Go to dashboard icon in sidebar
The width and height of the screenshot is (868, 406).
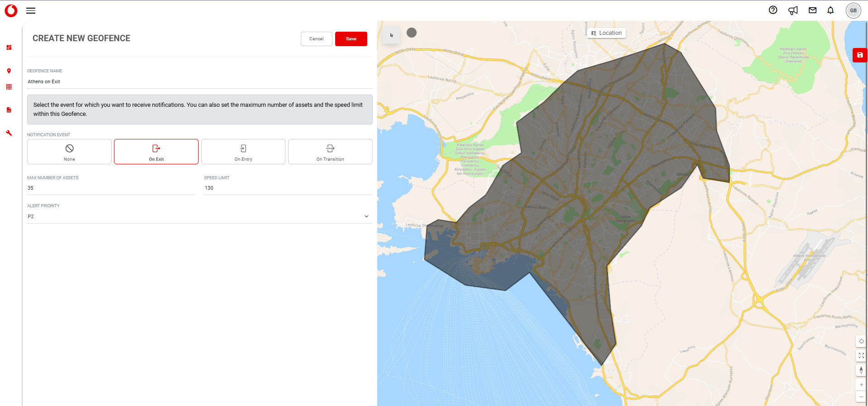coord(9,48)
